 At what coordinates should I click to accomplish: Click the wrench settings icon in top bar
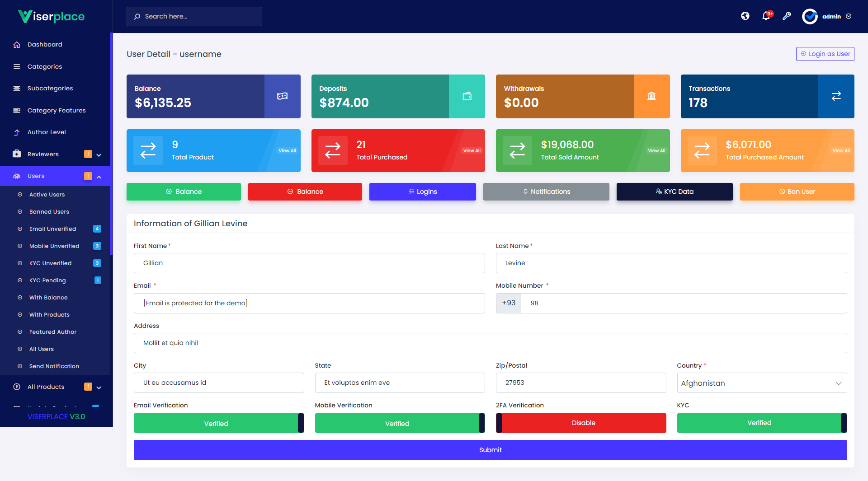click(x=787, y=16)
